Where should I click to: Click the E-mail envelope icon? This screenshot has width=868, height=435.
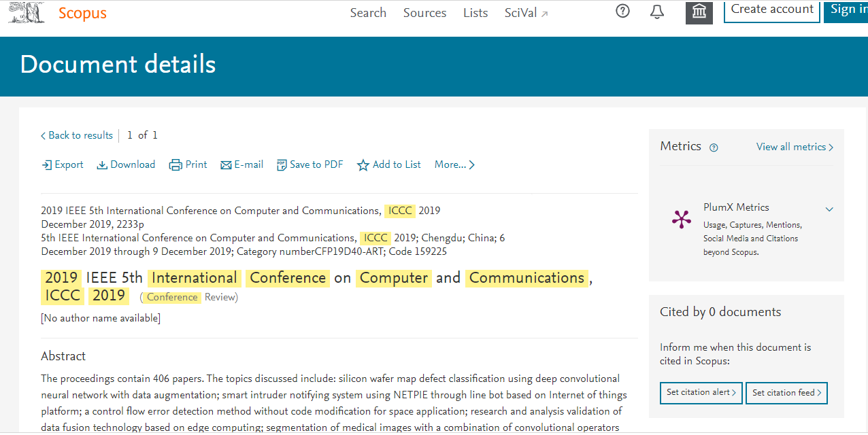[226, 165]
